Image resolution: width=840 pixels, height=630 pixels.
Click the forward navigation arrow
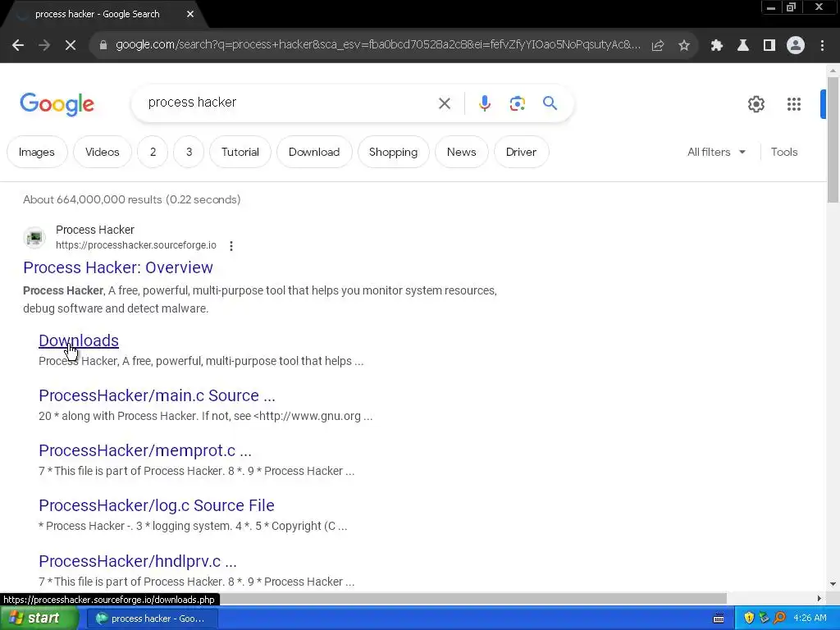coord(44,46)
